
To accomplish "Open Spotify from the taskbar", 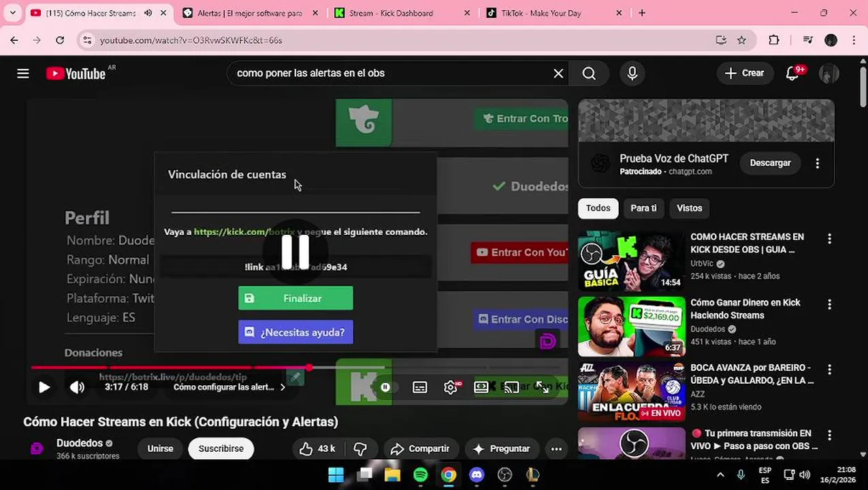I will (421, 474).
